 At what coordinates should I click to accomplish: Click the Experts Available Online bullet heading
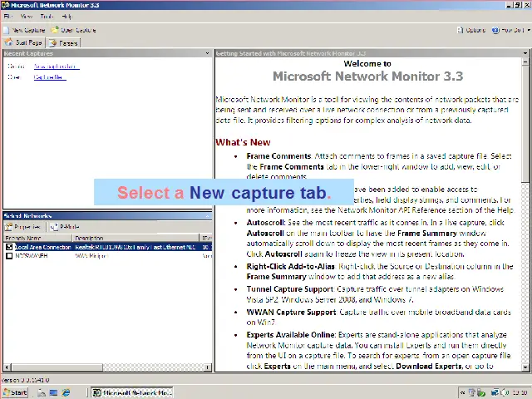coord(292,335)
